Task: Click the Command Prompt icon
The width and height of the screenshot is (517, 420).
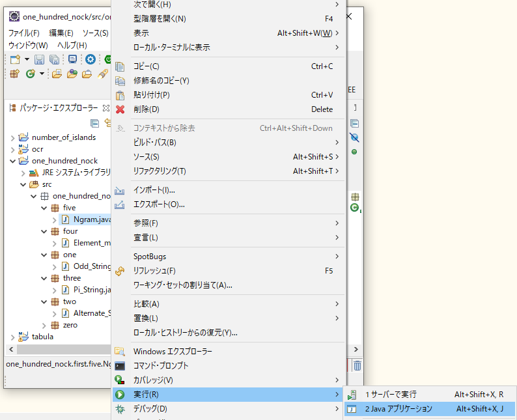Action: click(x=120, y=366)
